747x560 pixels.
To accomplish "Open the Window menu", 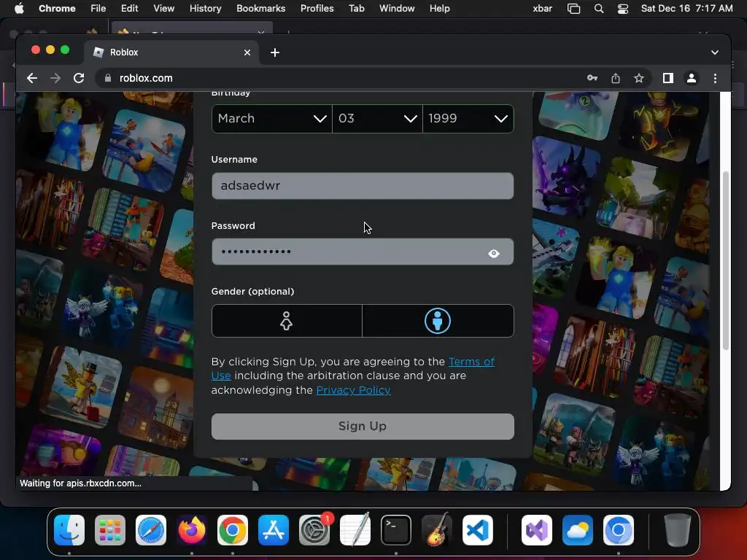I will click(397, 9).
